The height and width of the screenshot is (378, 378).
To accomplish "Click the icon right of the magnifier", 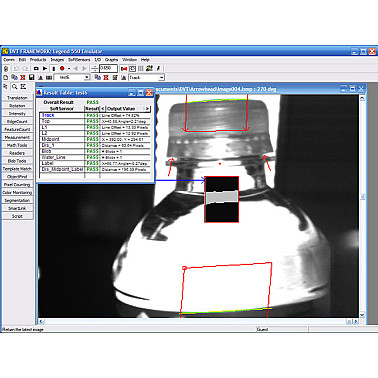I will coord(23,86).
